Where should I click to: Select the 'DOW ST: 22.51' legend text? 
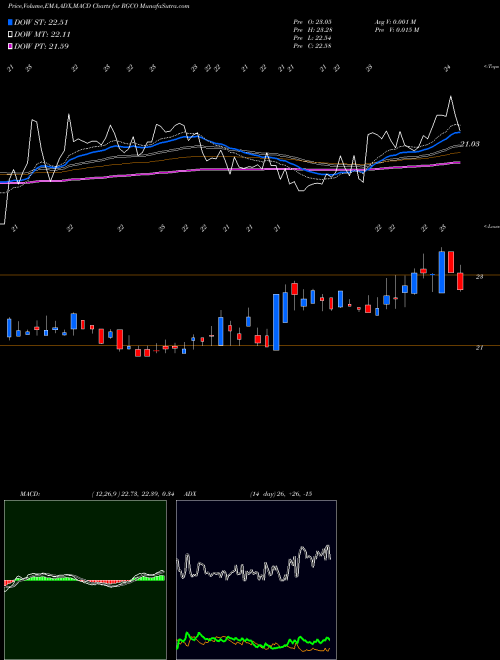tap(41, 22)
